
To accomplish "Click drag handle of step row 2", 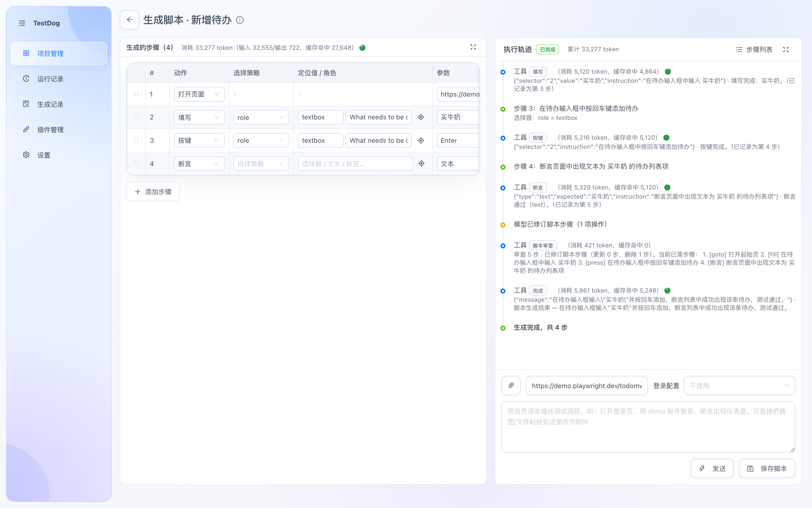I will coord(136,117).
